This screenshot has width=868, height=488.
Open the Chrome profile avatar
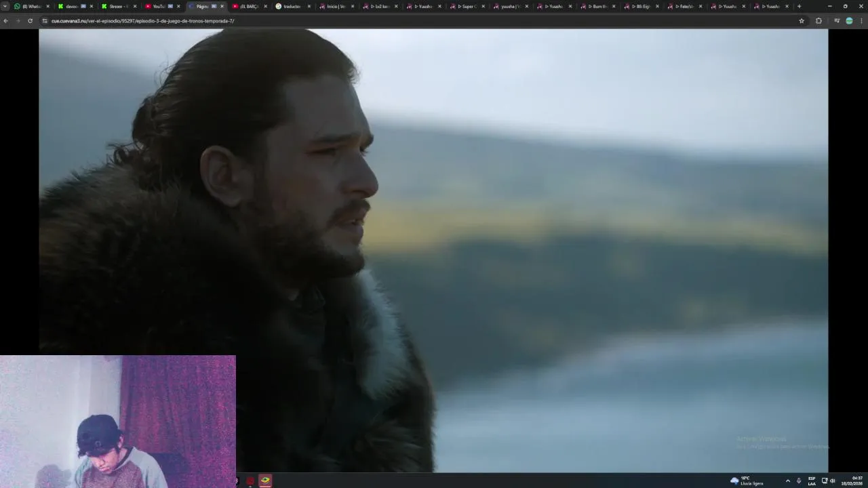(849, 21)
